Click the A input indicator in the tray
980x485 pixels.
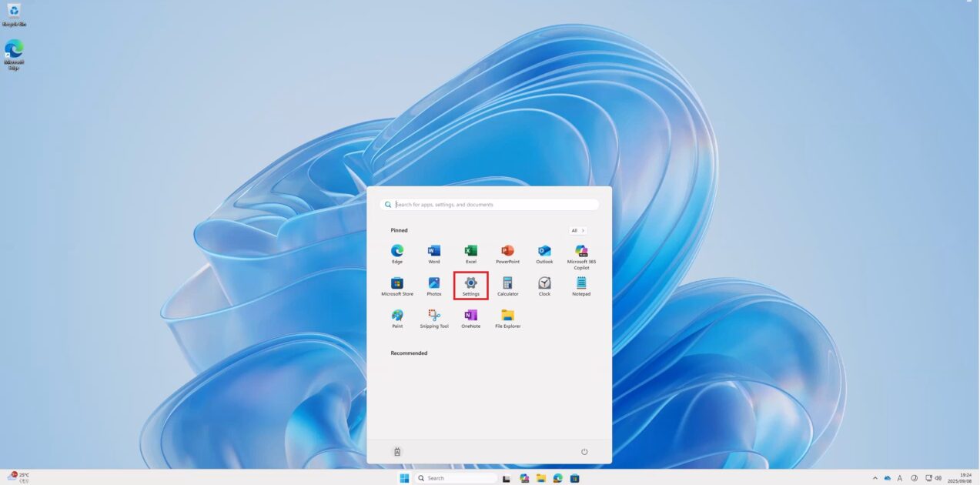click(x=900, y=478)
